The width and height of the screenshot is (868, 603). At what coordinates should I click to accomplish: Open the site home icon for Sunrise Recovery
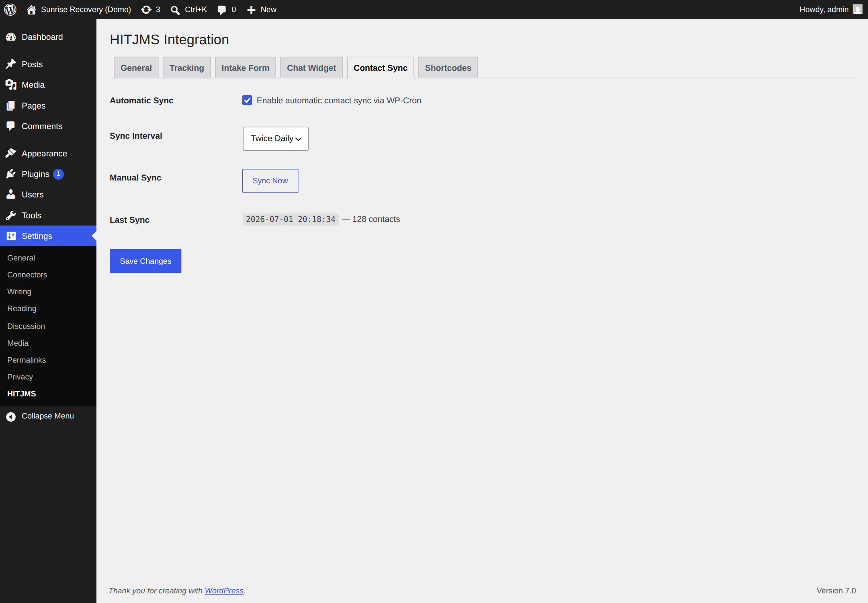coord(31,10)
